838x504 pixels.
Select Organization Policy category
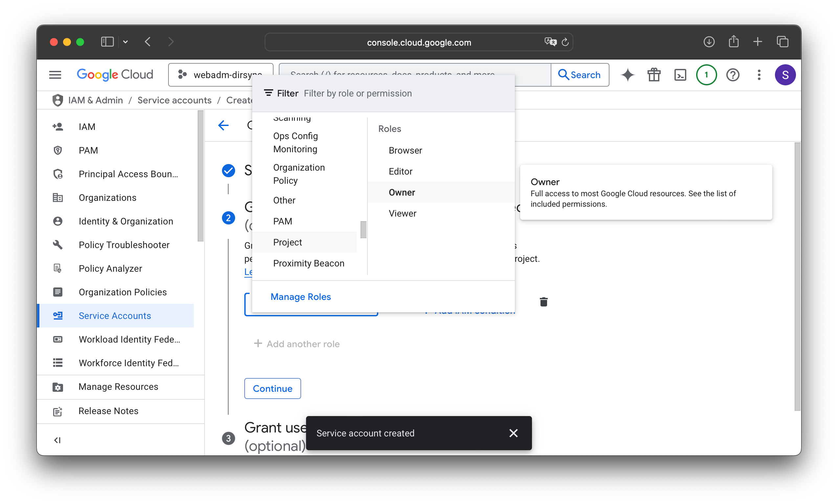(304, 174)
